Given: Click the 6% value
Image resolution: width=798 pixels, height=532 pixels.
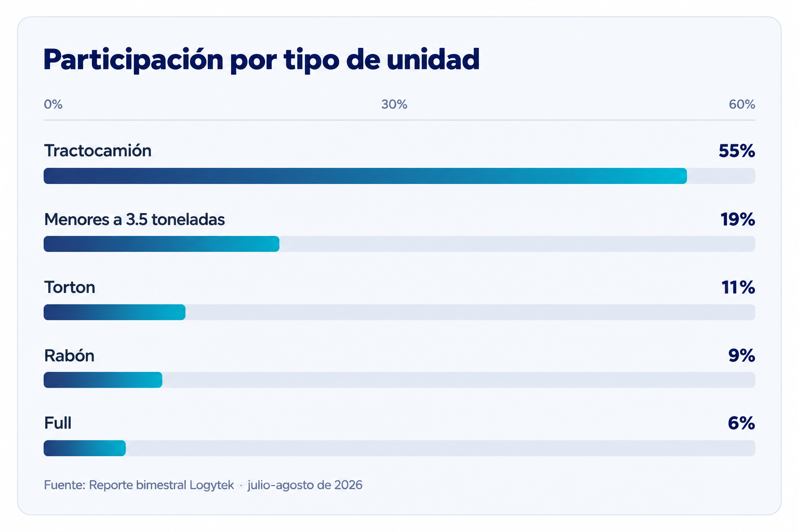Looking at the screenshot, I should click(x=741, y=423).
